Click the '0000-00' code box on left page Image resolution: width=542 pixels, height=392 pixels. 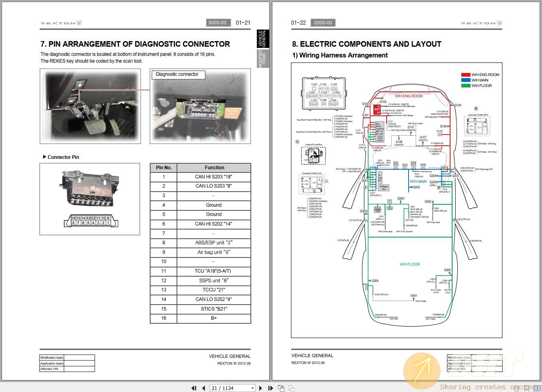tap(218, 23)
